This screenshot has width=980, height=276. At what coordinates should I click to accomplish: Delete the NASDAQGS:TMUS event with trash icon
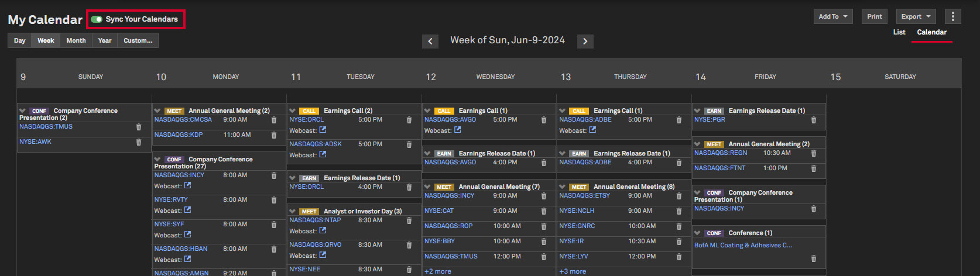(139, 127)
